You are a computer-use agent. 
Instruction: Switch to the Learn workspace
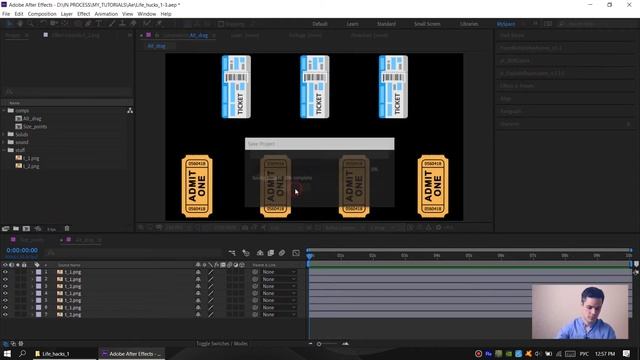pos(352,24)
